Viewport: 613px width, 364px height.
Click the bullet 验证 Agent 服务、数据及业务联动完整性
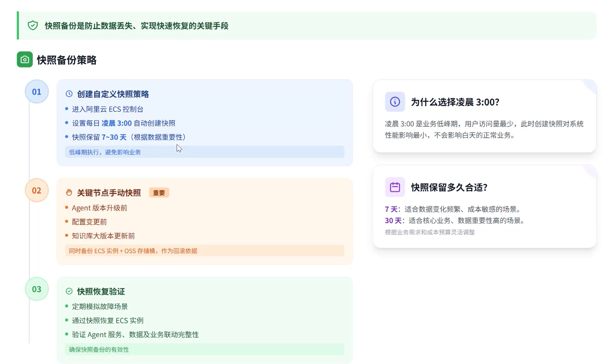point(136,334)
